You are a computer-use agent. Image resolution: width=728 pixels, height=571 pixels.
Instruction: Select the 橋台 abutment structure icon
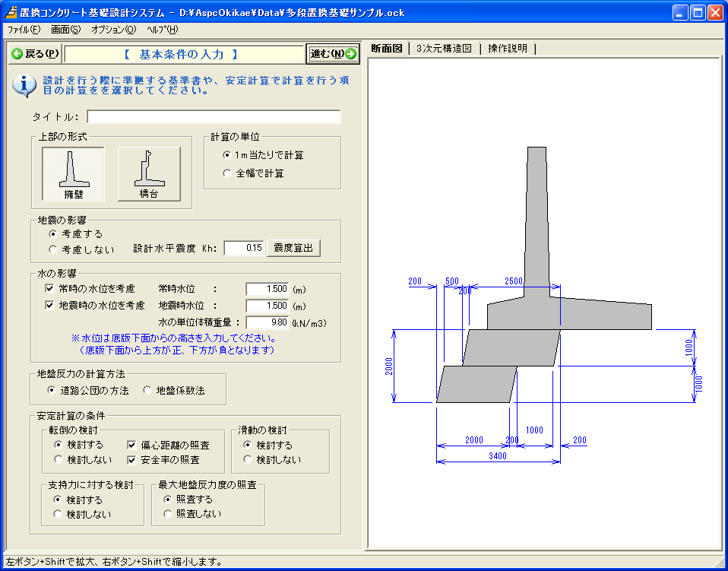[149, 174]
